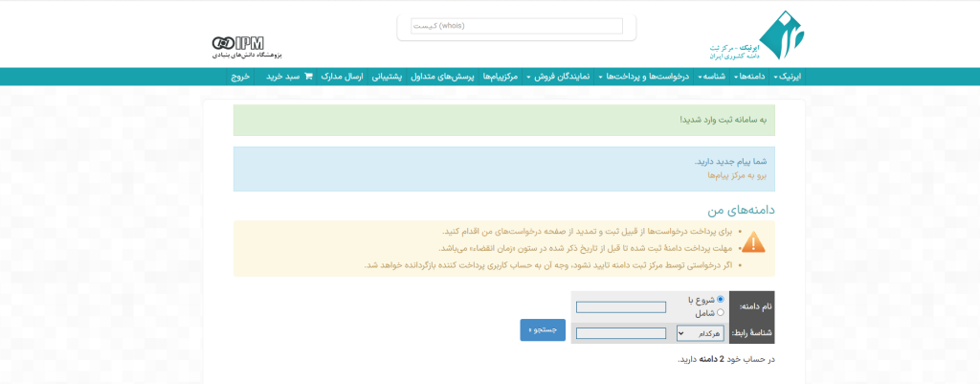
Task: Click the "به سامانه ثبت وارد شدید!" message
Action: [x=723, y=120]
